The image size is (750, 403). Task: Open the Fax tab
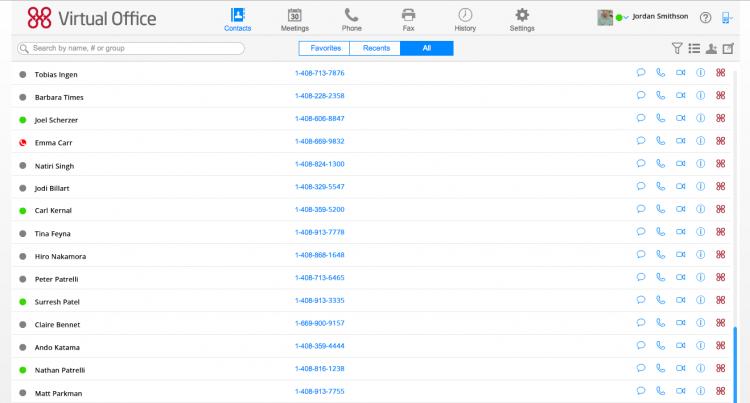(x=408, y=19)
